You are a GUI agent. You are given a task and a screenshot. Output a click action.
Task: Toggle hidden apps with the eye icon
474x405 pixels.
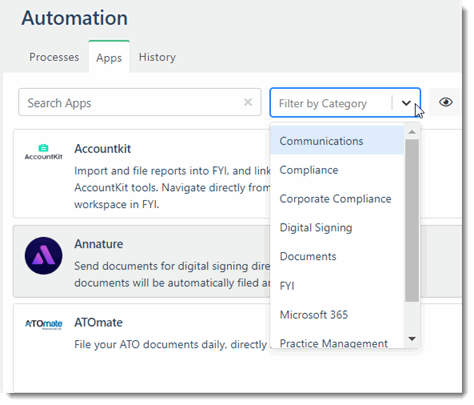[445, 102]
